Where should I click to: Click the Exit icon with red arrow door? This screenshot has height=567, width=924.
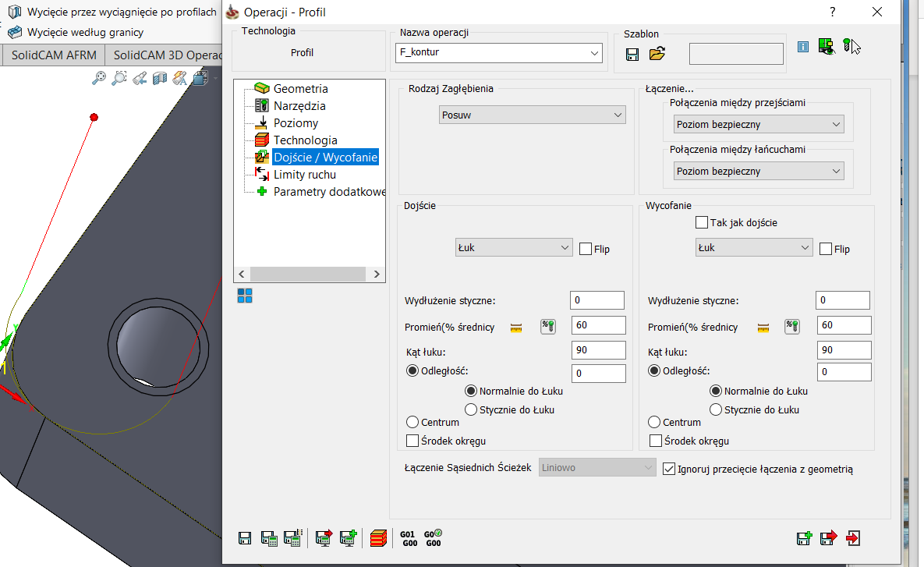pos(853,537)
